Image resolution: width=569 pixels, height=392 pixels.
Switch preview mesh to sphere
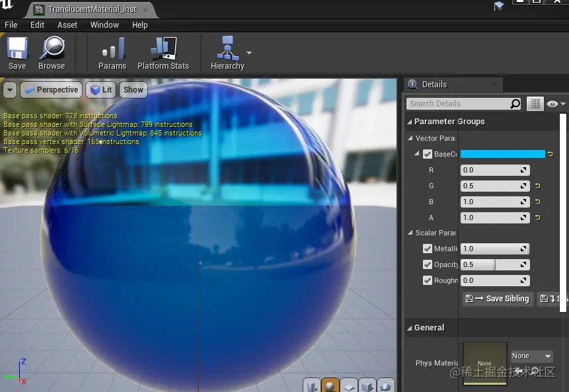click(x=330, y=385)
